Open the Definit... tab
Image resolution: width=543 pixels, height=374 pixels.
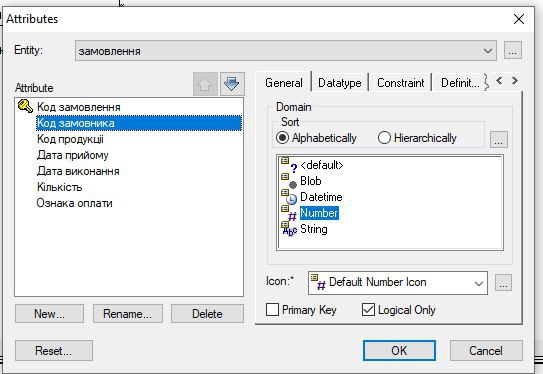click(460, 83)
